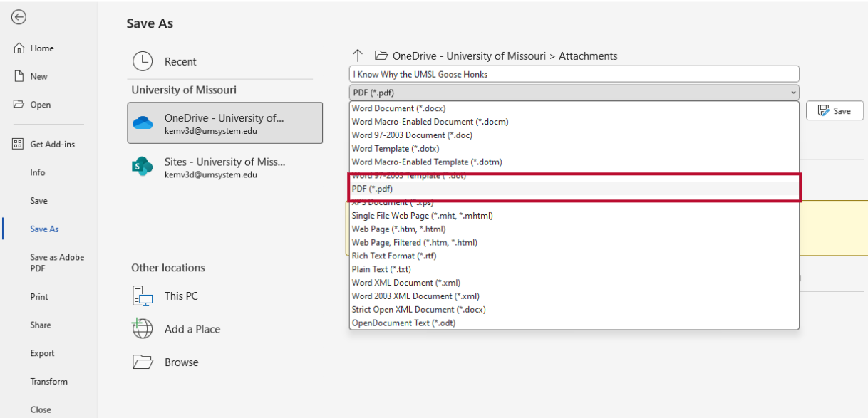
Task: Select Word Macro-Enabled Document (*.docm)
Action: click(574, 122)
